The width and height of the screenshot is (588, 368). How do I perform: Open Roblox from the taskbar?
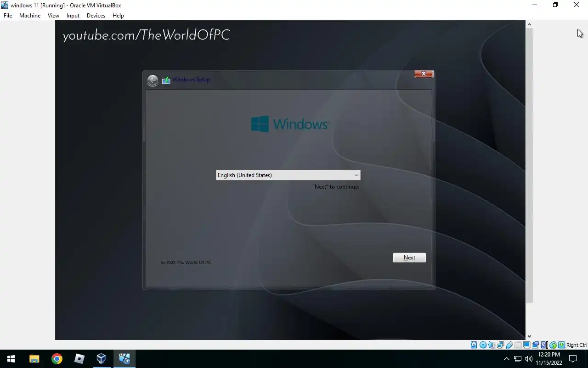79,359
